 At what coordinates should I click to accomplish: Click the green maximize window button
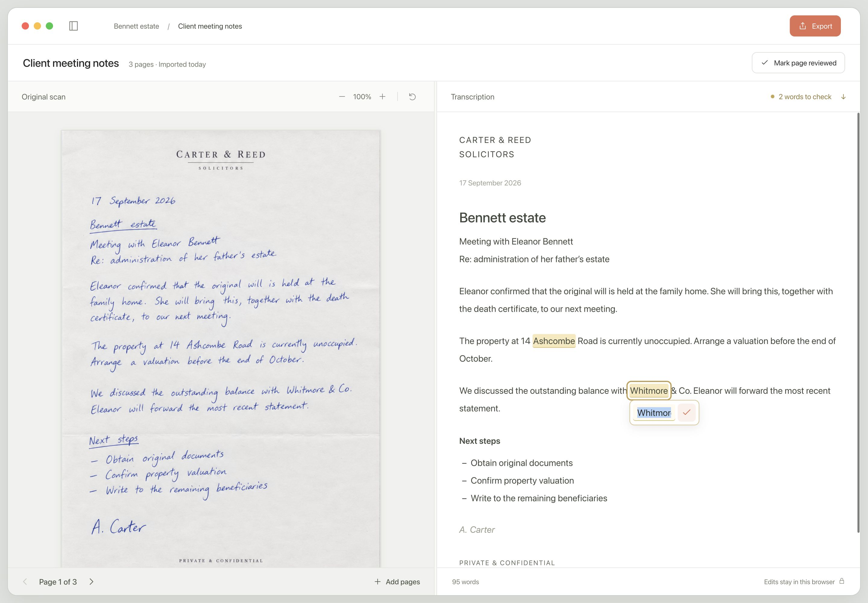49,26
